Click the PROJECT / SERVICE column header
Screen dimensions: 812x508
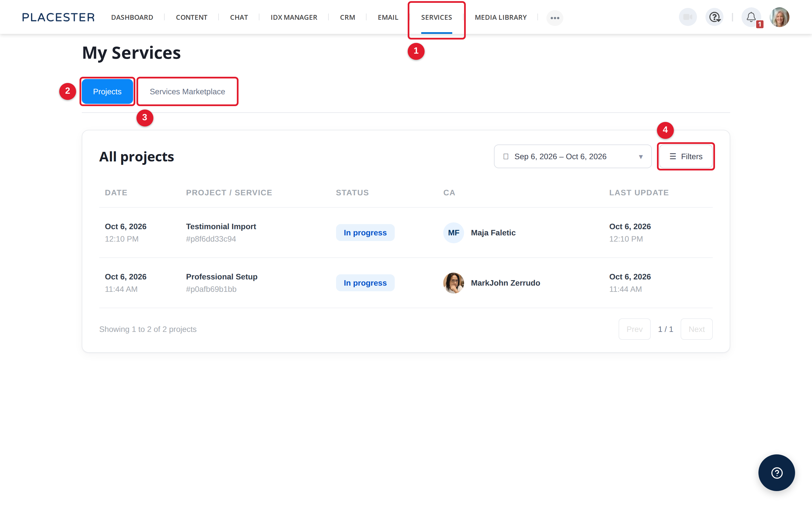[229, 192]
